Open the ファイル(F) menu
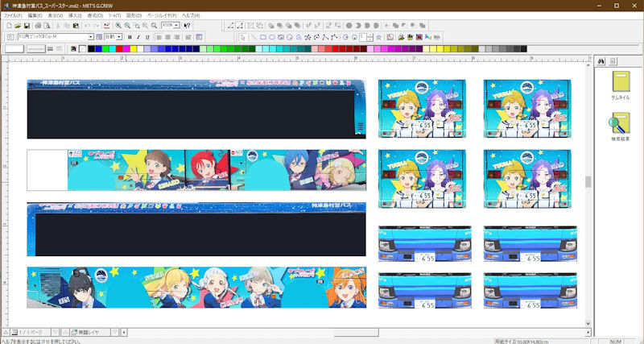This screenshot has height=344, width=644. tap(13, 15)
